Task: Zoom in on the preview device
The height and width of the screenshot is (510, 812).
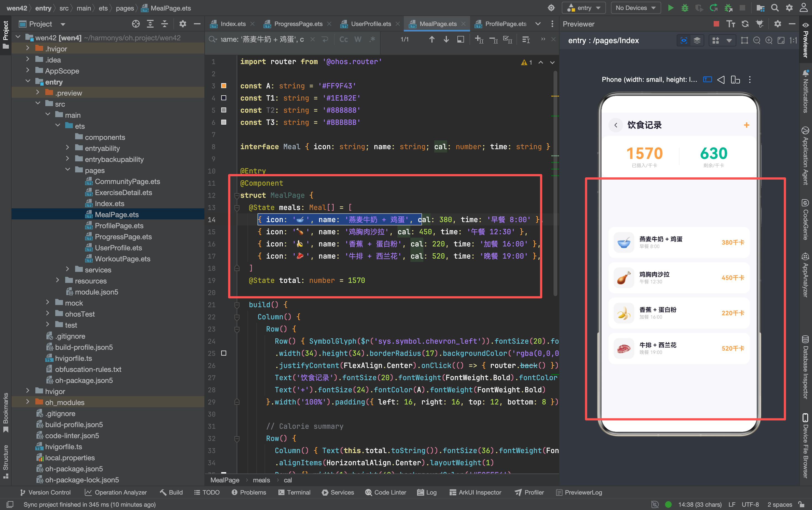Action: 769,41
